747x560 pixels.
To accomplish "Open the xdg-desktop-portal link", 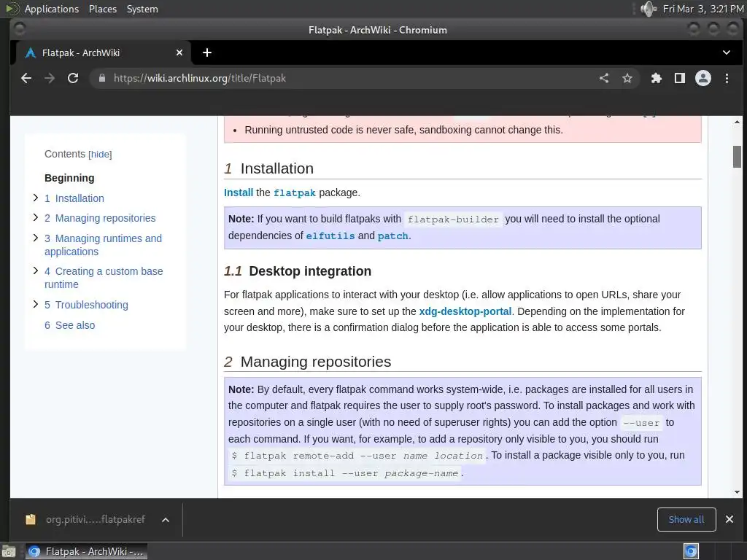I will coord(465,311).
